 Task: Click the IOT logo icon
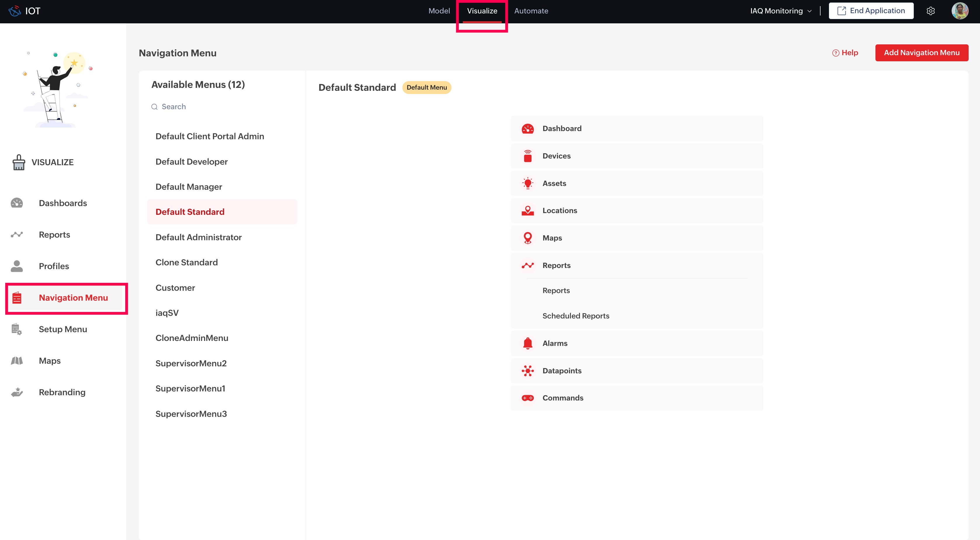(x=15, y=11)
